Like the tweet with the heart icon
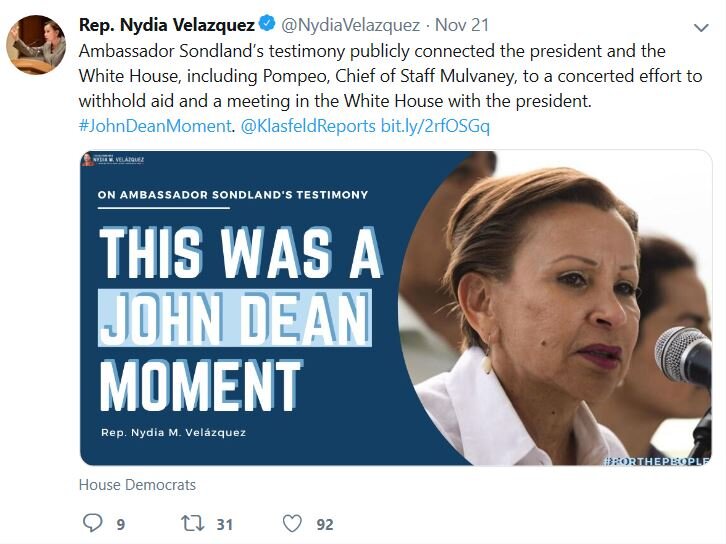726x544 pixels. tap(292, 523)
